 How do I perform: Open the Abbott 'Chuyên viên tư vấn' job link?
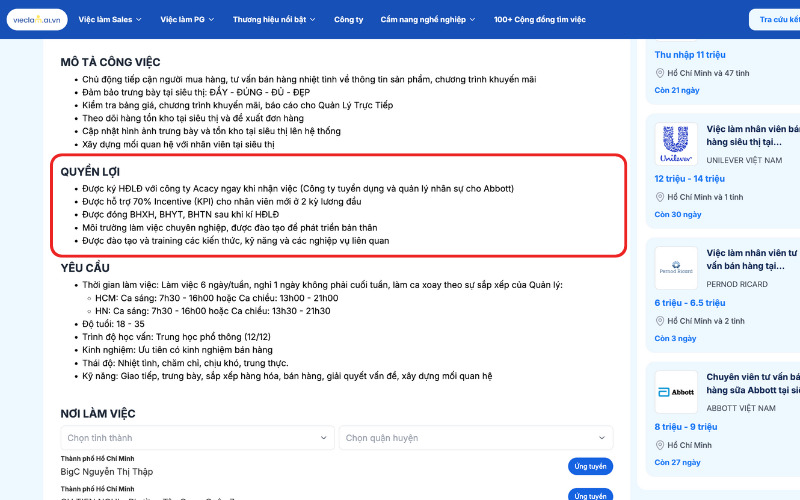tap(752, 383)
